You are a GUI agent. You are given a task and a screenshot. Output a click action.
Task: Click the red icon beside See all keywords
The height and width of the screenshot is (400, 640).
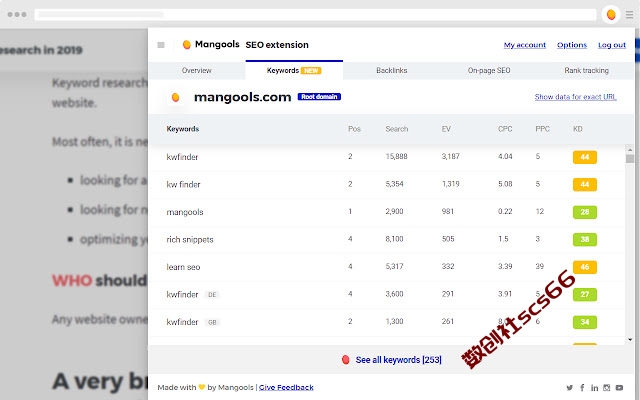pyautogui.click(x=345, y=360)
